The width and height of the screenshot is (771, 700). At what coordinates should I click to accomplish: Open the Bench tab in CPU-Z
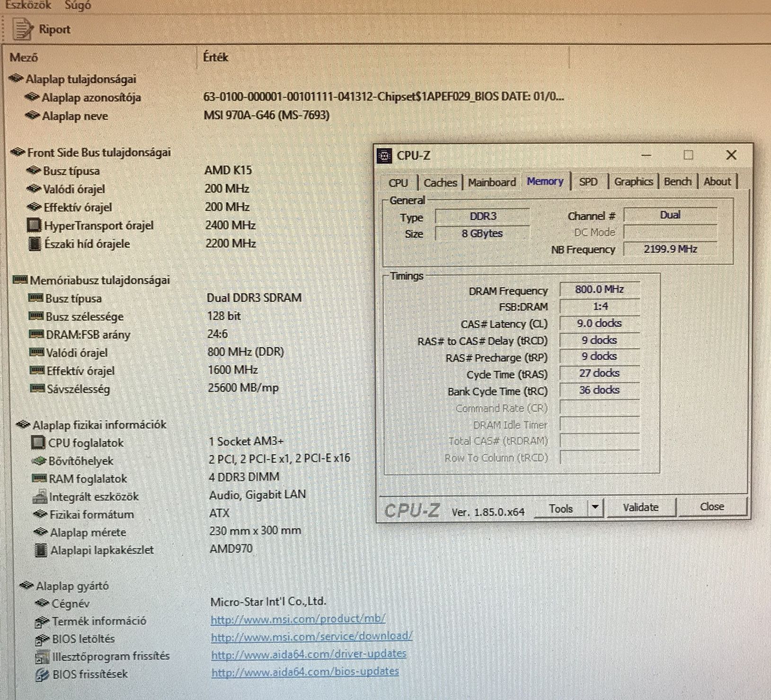[677, 181]
